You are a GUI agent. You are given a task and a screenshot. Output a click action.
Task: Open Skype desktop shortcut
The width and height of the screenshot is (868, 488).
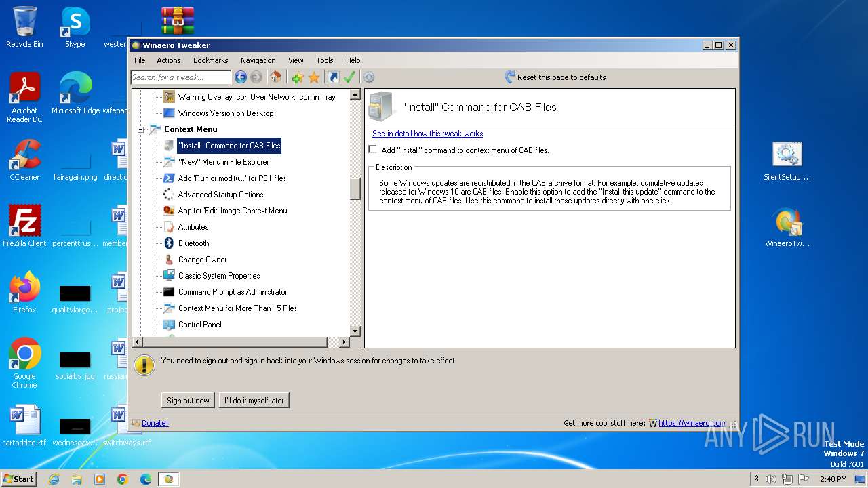[x=75, y=27]
